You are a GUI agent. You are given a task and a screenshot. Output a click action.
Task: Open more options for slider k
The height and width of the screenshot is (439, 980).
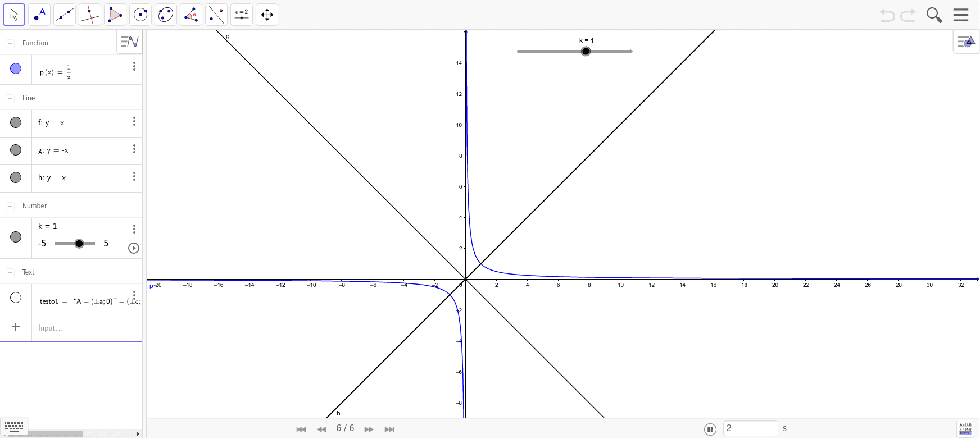click(x=134, y=229)
